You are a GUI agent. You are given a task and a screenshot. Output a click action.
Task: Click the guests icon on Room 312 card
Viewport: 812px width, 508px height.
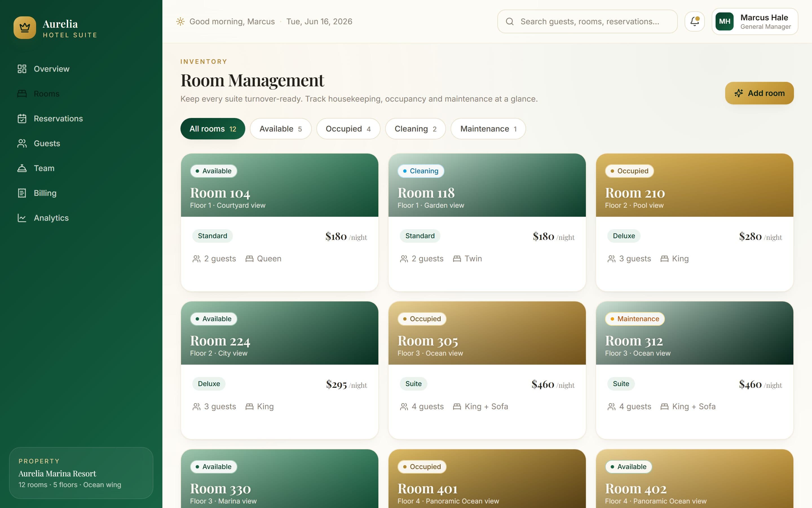pyautogui.click(x=611, y=406)
